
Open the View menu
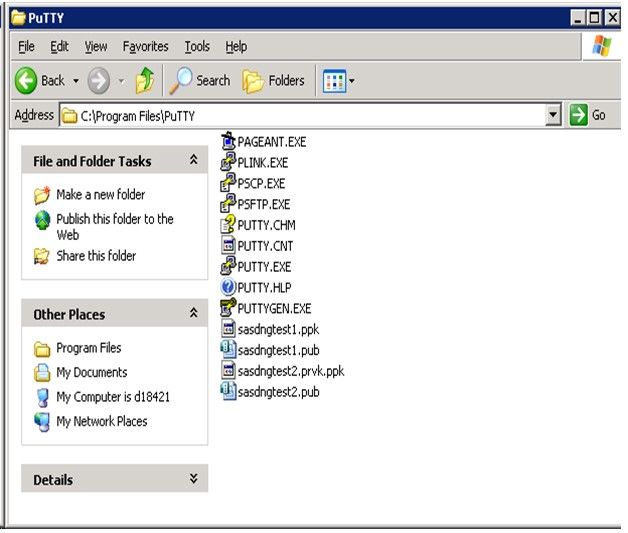(x=96, y=47)
